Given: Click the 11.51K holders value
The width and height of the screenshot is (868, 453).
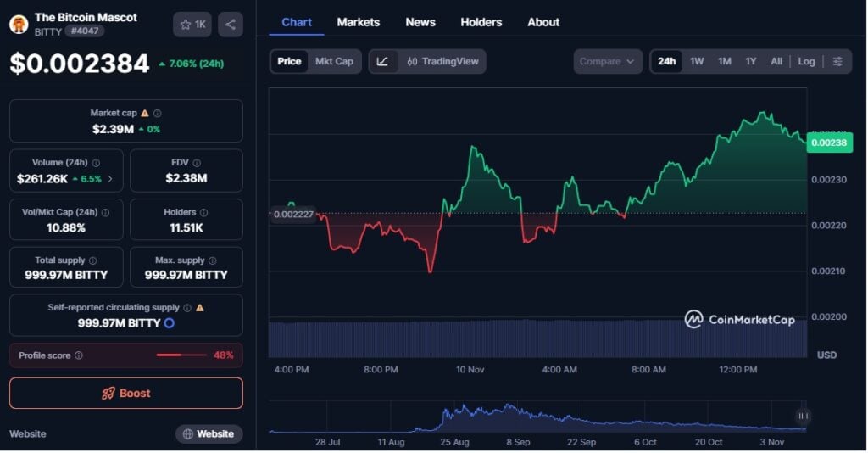Looking at the screenshot, I should coord(186,227).
